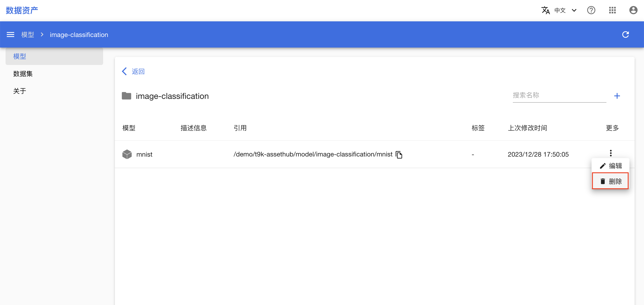Click the back chevron arrow icon
Viewport: 644px width, 305px height.
click(x=124, y=71)
